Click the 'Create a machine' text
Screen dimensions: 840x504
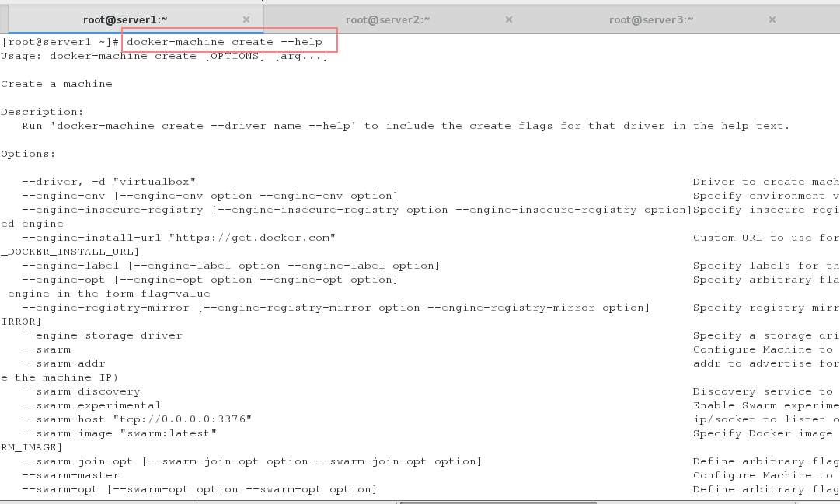click(x=57, y=84)
